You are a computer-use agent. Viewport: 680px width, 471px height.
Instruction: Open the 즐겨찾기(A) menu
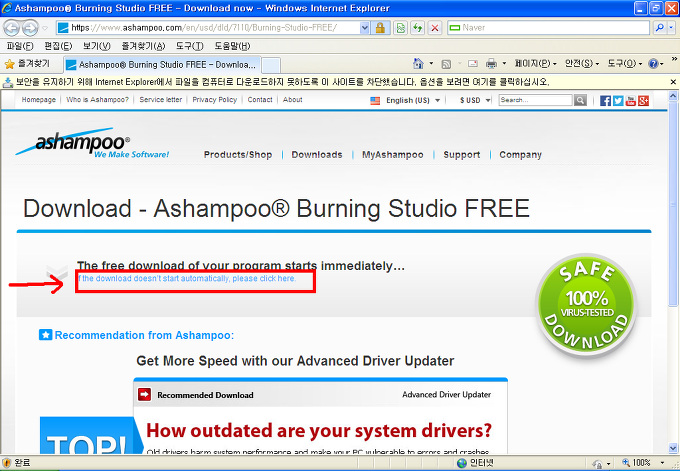pyautogui.click(x=143, y=46)
